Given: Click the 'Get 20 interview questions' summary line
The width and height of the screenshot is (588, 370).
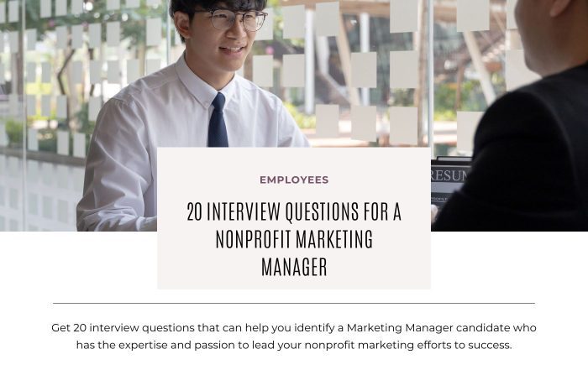Looking at the screenshot, I should 294,328.
